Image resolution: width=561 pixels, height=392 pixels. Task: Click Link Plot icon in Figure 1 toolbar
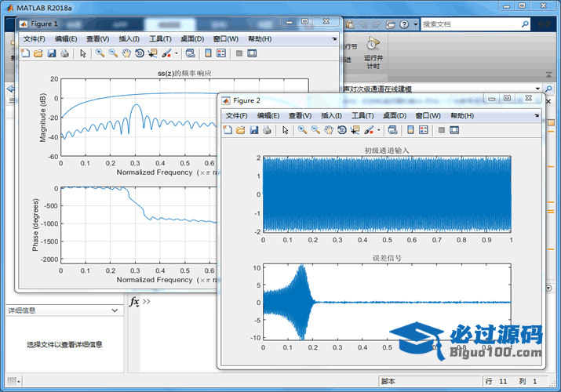[191, 53]
